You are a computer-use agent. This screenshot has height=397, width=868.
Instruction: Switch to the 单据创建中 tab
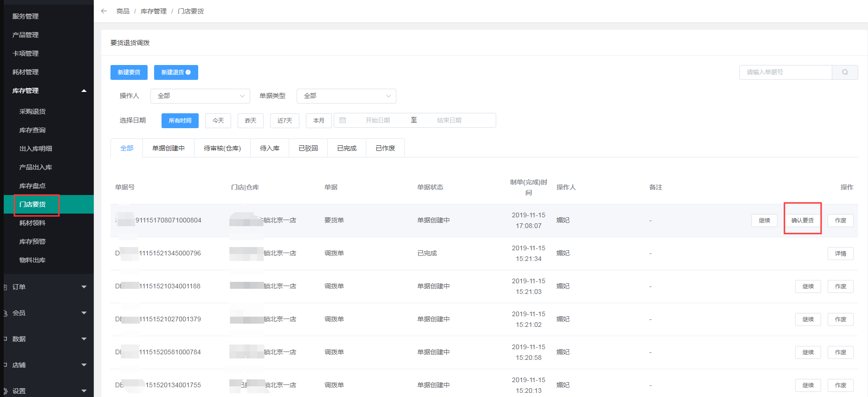point(168,148)
